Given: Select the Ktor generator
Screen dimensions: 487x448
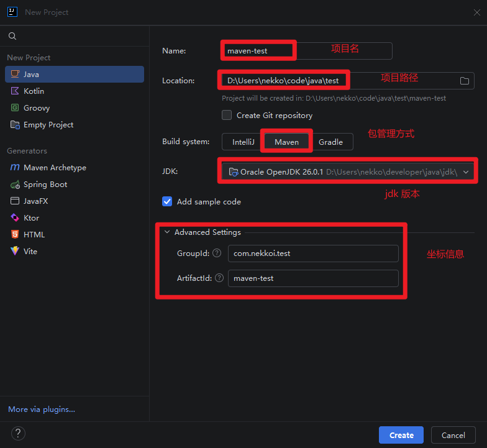Looking at the screenshot, I should [x=75, y=217].
